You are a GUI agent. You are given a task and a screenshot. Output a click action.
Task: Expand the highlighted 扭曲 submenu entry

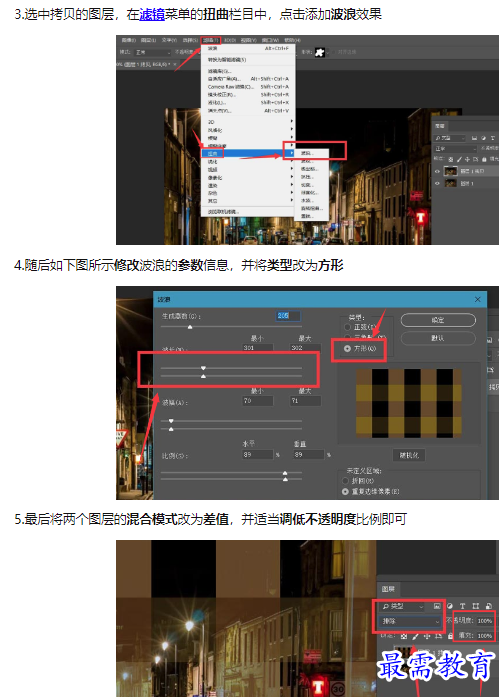coord(248,153)
